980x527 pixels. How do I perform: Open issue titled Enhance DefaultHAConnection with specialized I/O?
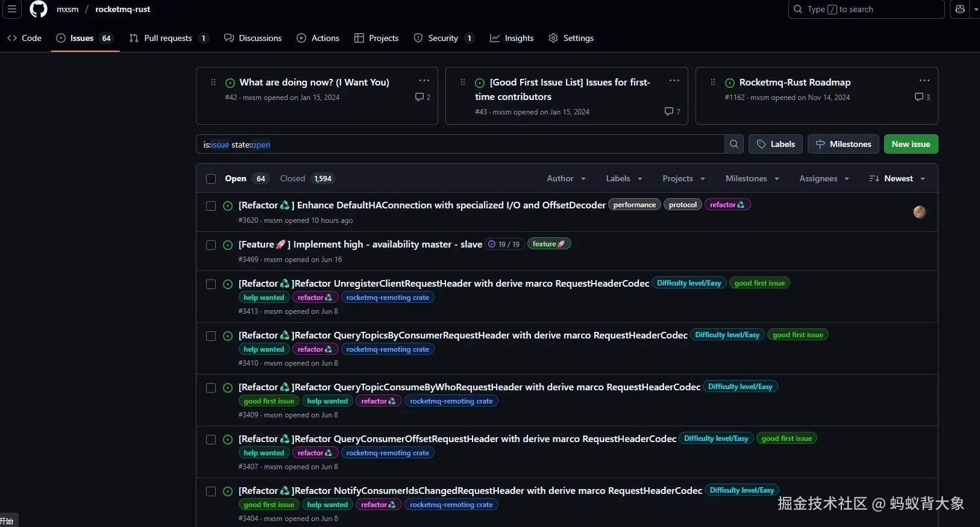pos(422,205)
